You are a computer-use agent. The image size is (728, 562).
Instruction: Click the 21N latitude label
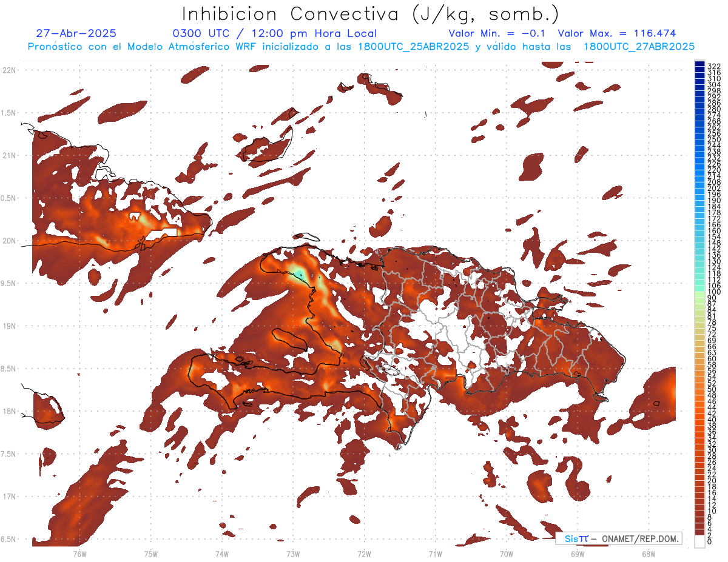point(8,155)
